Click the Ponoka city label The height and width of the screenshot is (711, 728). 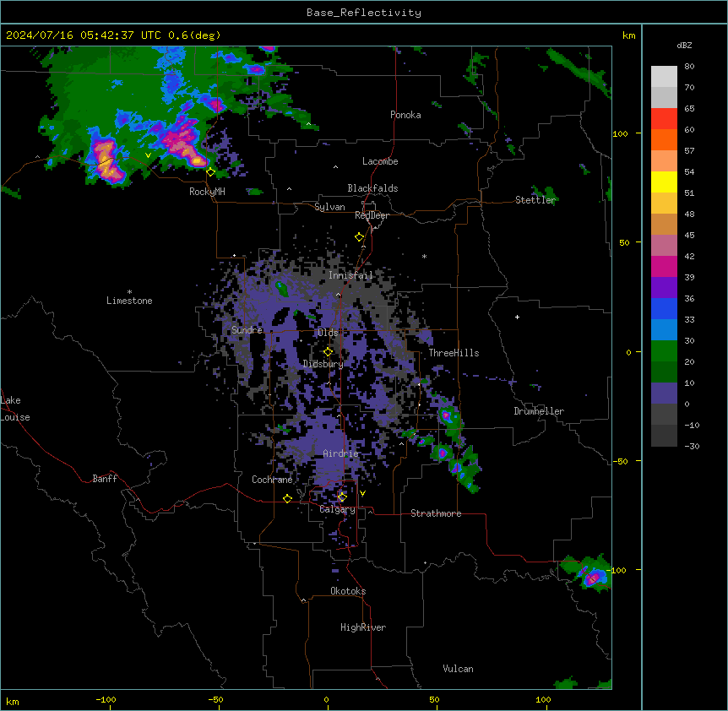click(405, 115)
